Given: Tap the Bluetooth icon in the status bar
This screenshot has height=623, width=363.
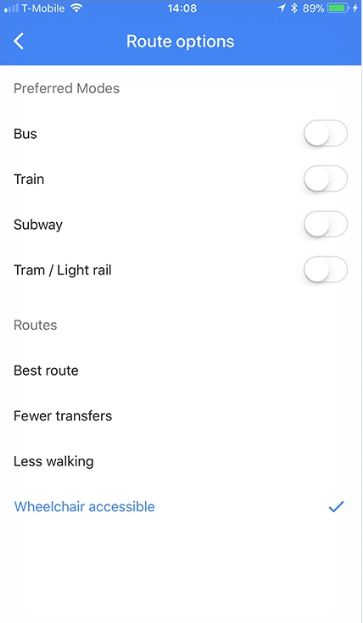Looking at the screenshot, I should (x=294, y=8).
